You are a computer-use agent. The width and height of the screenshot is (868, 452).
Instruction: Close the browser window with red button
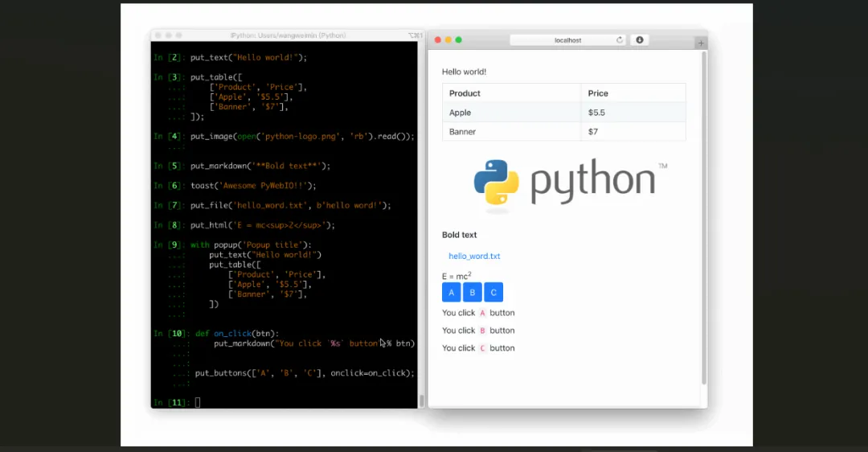(438, 40)
